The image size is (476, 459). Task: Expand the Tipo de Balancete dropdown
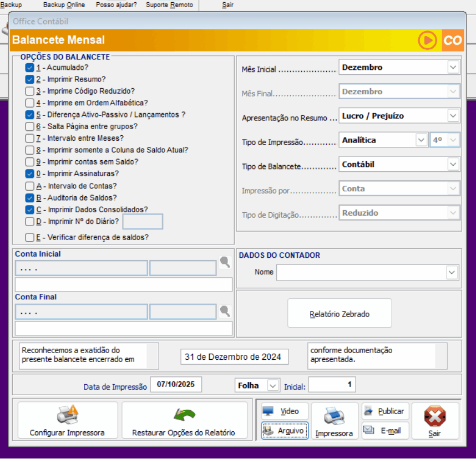coord(453,165)
